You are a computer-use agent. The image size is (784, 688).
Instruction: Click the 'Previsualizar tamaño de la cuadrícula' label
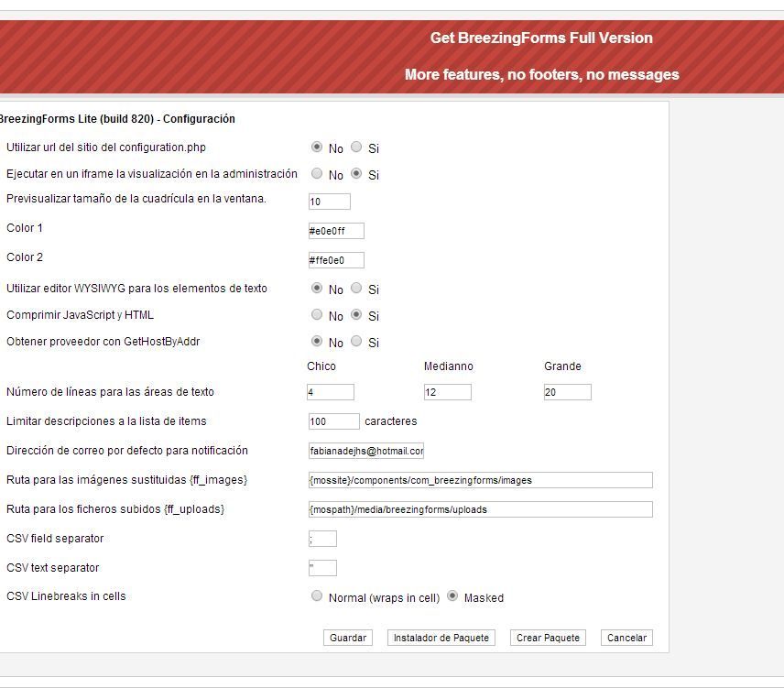136,199
